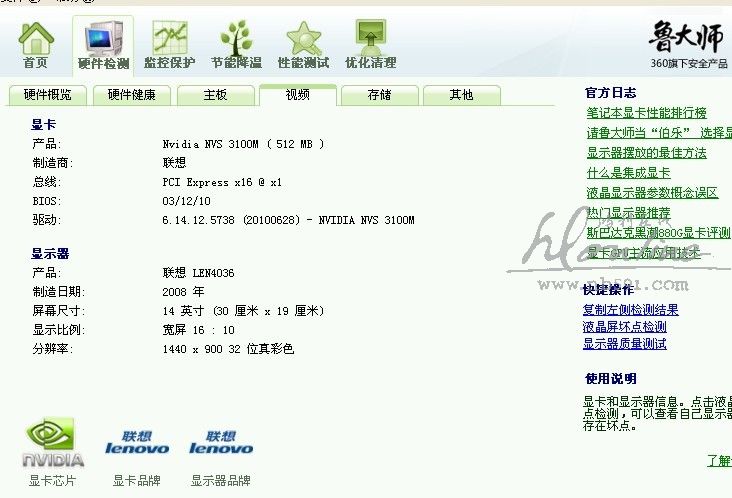Click the 快捷操作 heading
732x498 pixels.
pos(608,290)
